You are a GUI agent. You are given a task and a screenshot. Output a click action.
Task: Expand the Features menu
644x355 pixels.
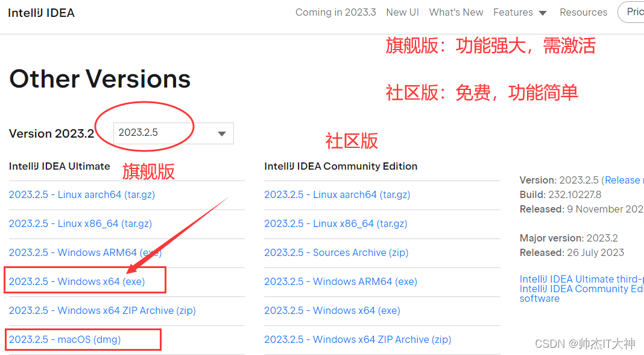(520, 12)
